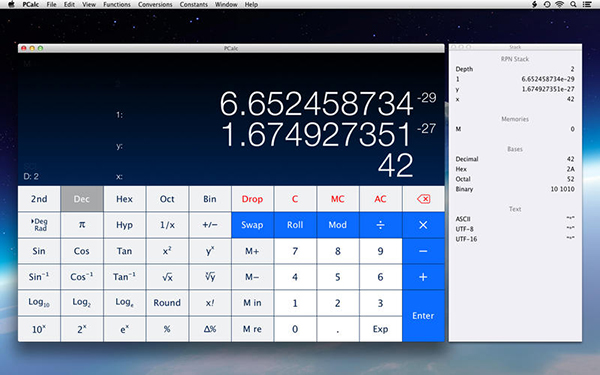The image size is (600, 375).
Task: Click the Exp exponent key
Action: (380, 329)
